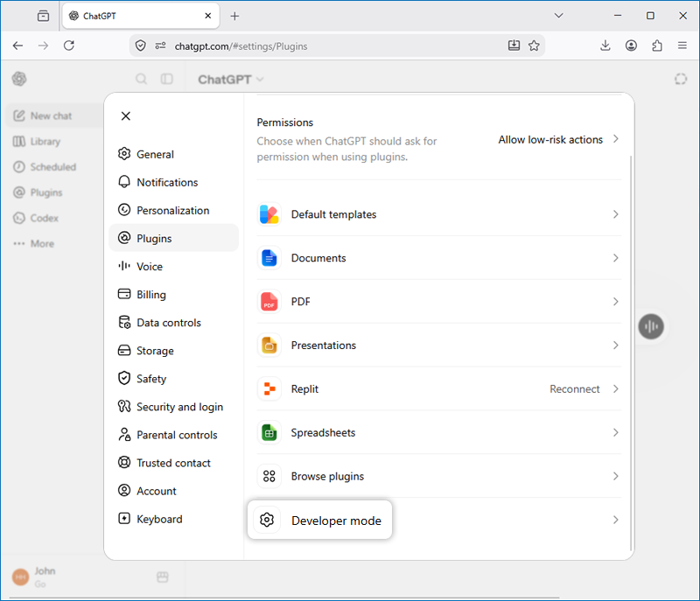Click the voice mode waveform button
The image size is (700, 601).
tap(651, 326)
